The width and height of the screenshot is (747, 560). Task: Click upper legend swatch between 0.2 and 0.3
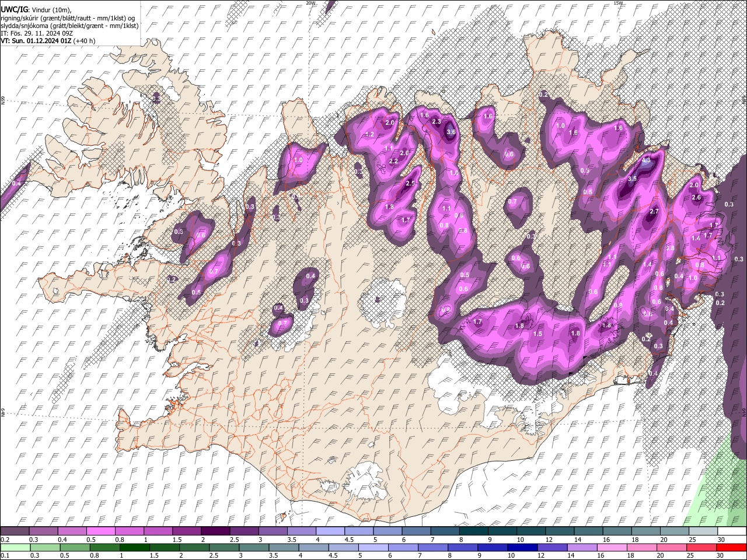pyautogui.click(x=15, y=531)
